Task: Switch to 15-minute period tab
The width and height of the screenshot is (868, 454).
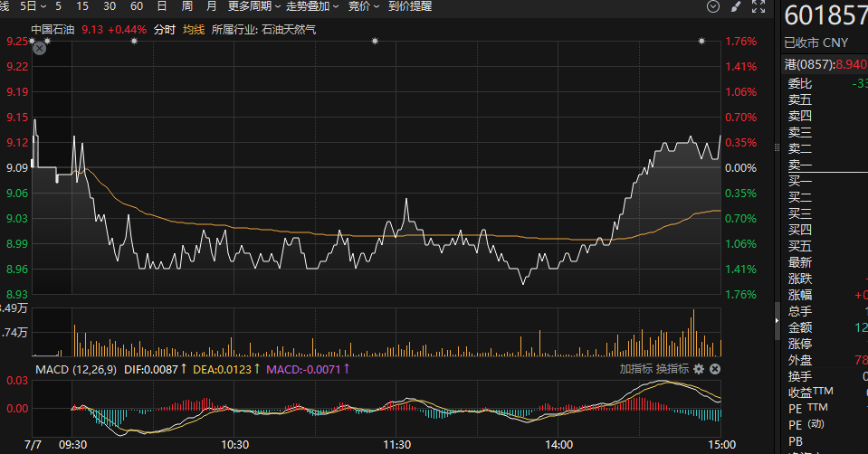Action: click(x=82, y=6)
